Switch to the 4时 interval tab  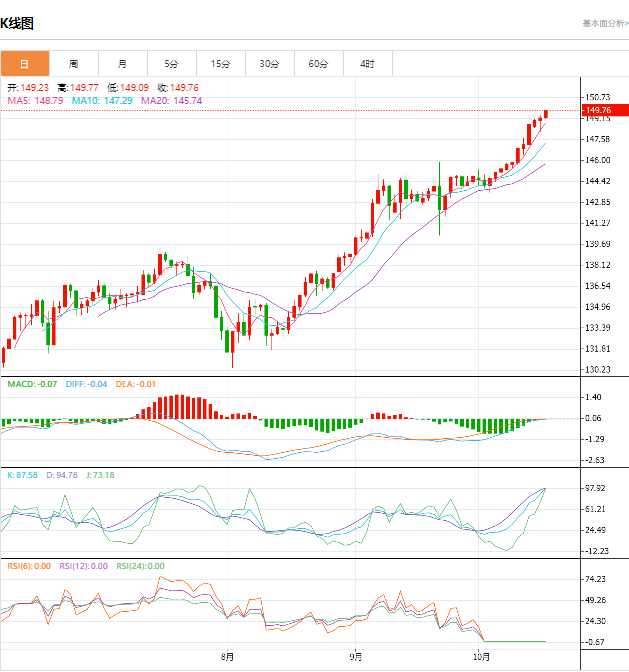pyautogui.click(x=367, y=64)
